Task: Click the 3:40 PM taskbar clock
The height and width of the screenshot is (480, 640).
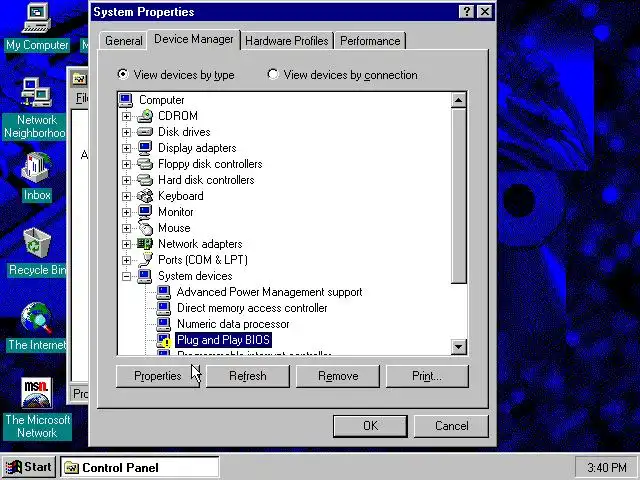Action: coord(607,467)
